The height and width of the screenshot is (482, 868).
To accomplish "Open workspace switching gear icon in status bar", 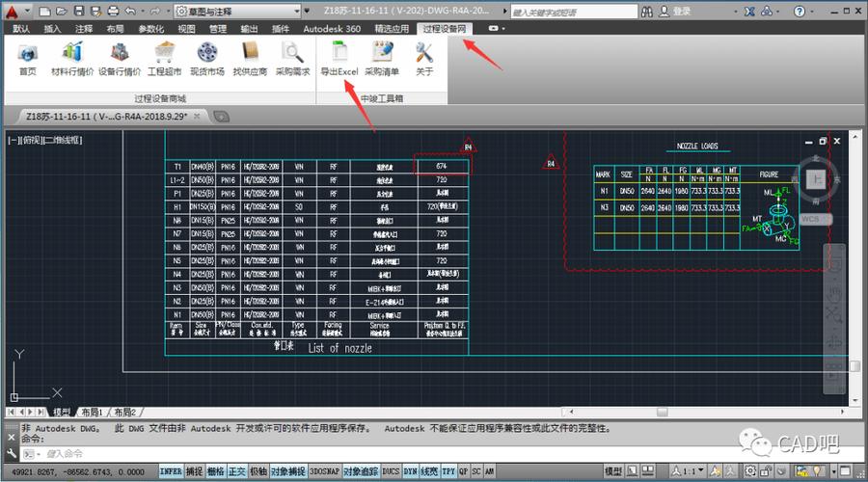I will pyautogui.click(x=750, y=471).
